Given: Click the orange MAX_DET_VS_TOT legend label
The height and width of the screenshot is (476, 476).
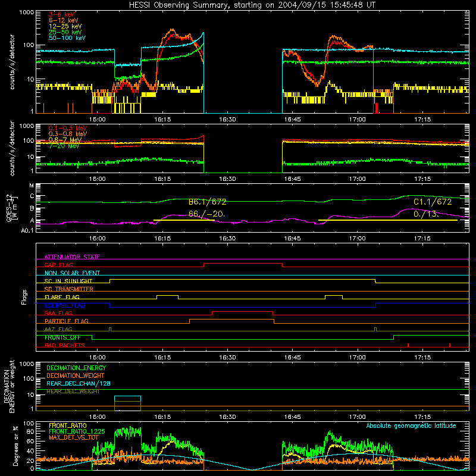Looking at the screenshot, I should click(74, 437).
